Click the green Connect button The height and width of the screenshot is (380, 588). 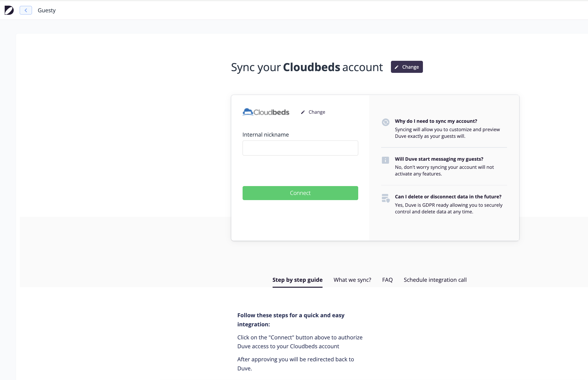pyautogui.click(x=300, y=193)
